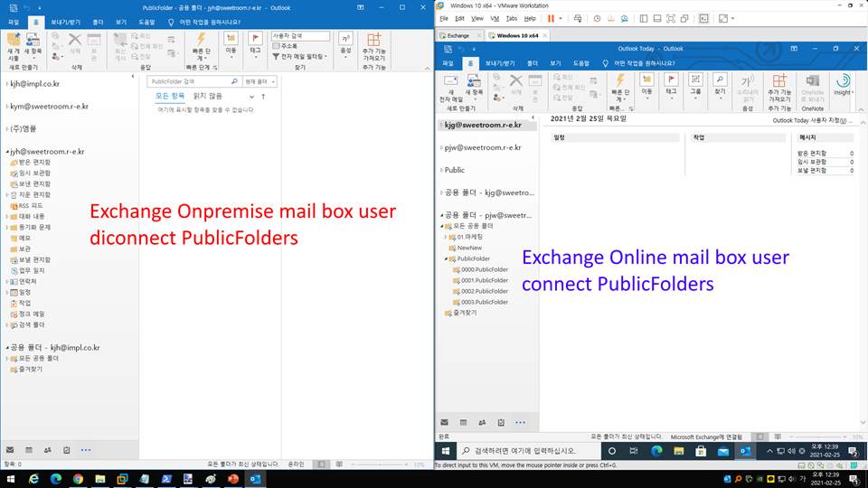Click Find (찾기) magnifier icon in VM Outlook
This screenshot has height=488, width=868.
click(x=721, y=80)
